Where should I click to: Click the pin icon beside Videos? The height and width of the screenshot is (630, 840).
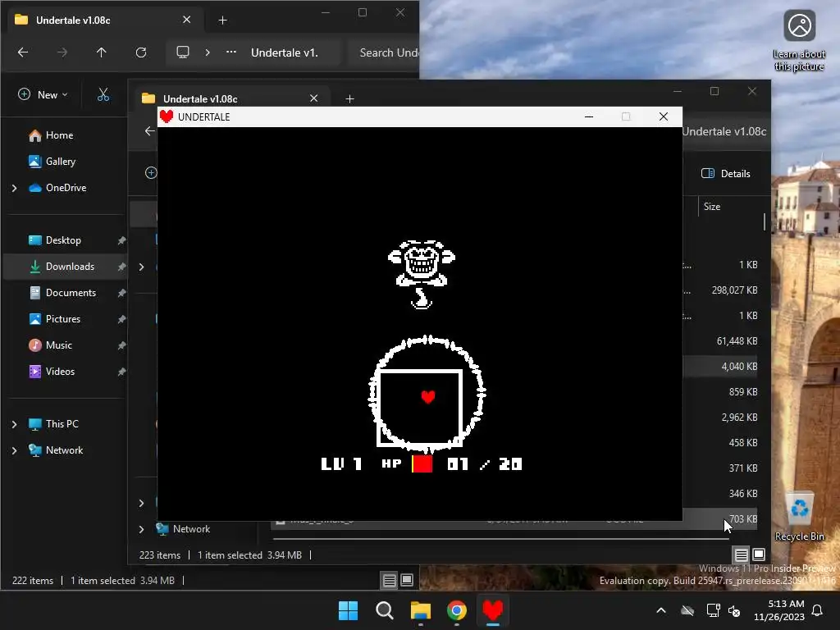pos(121,372)
